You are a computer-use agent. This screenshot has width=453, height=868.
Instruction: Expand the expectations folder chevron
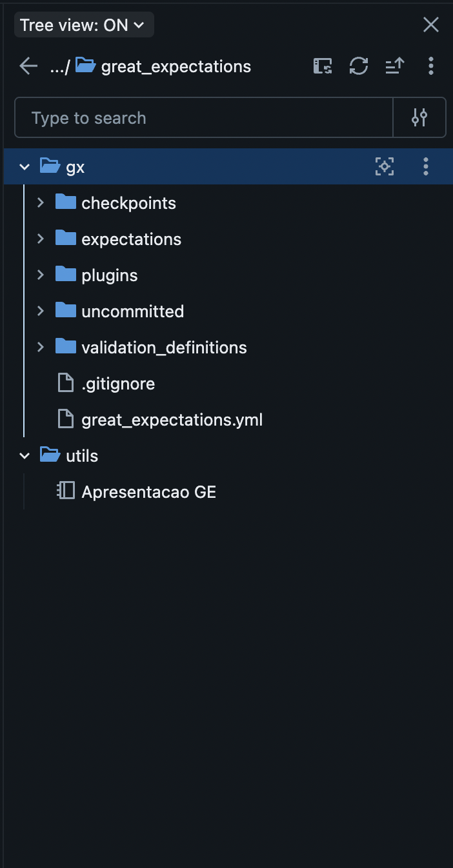pos(41,239)
